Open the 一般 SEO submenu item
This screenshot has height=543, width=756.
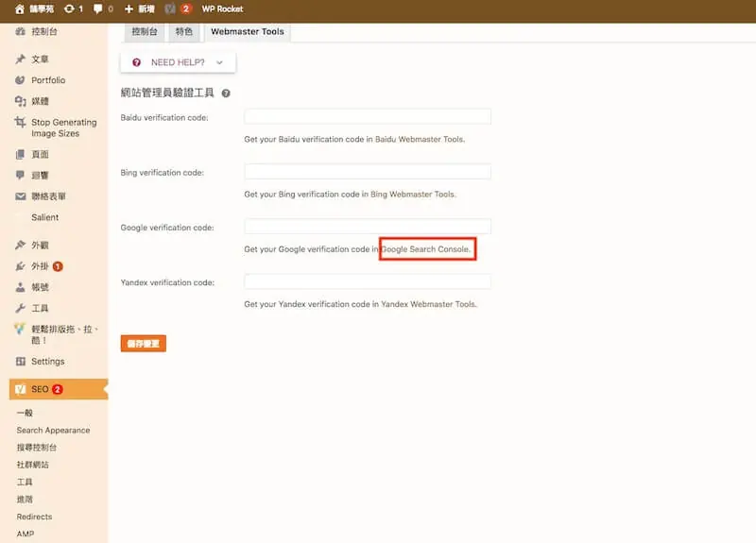coord(25,413)
